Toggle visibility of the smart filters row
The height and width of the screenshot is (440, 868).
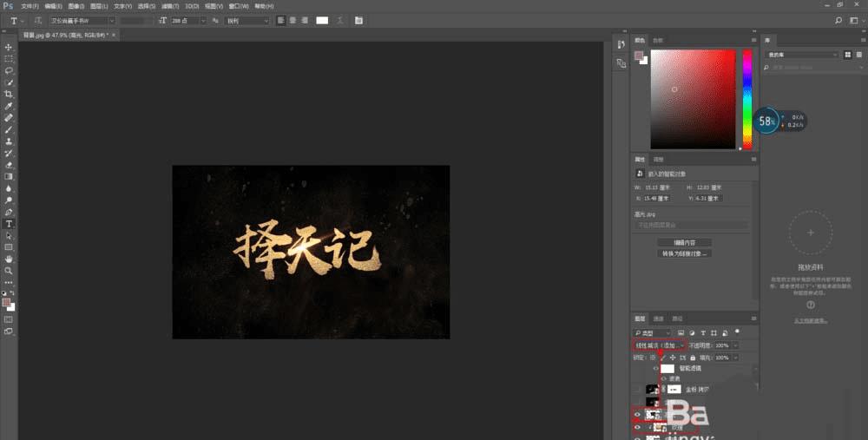(655, 368)
